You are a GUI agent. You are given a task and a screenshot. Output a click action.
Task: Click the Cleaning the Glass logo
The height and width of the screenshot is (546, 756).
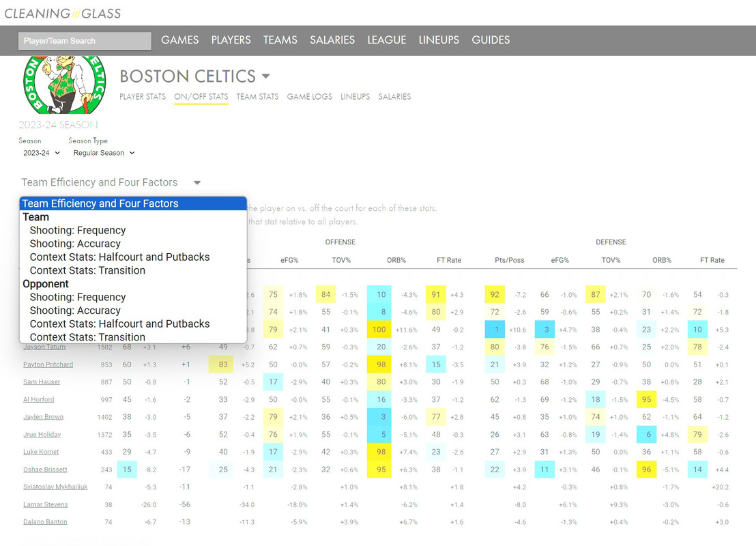(x=63, y=13)
